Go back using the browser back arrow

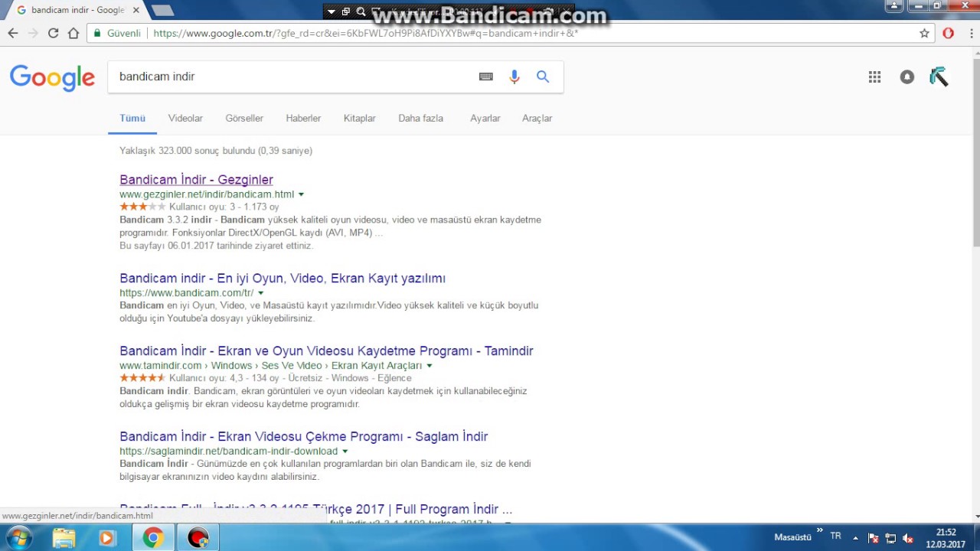point(13,33)
